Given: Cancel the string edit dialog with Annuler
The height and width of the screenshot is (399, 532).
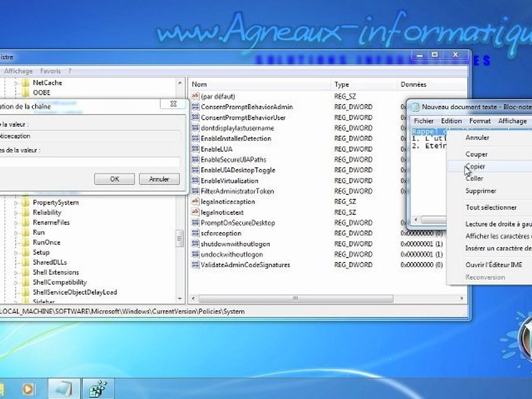Looking at the screenshot, I should (159, 179).
